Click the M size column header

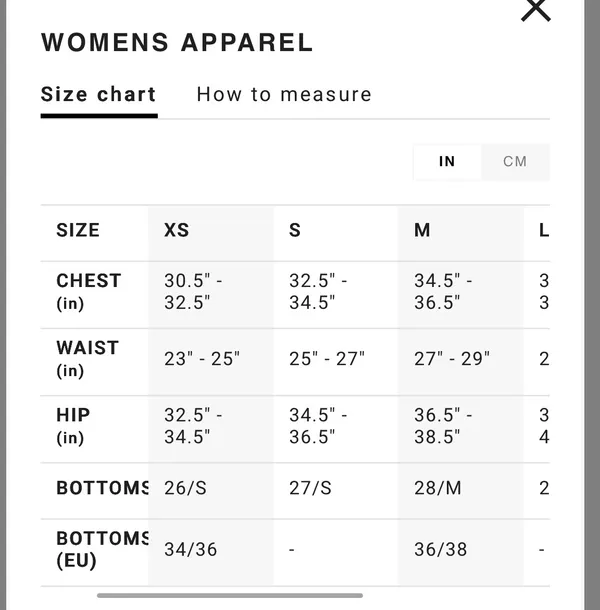pos(422,230)
